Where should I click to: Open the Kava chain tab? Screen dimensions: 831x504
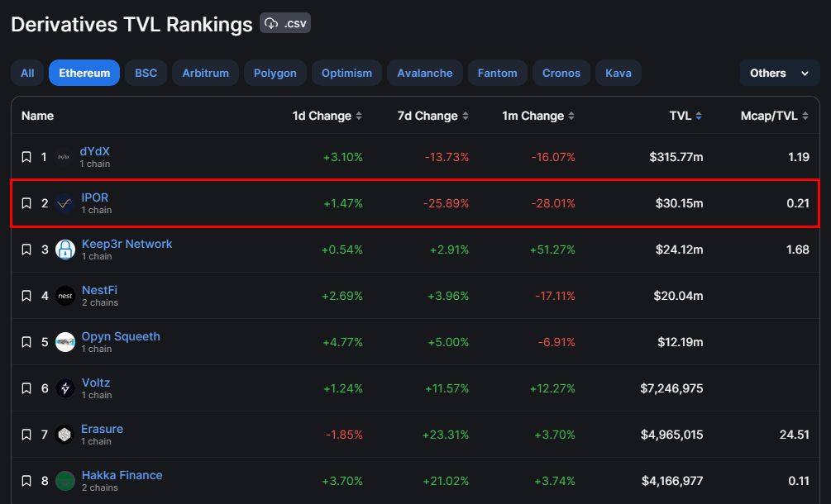click(x=618, y=73)
